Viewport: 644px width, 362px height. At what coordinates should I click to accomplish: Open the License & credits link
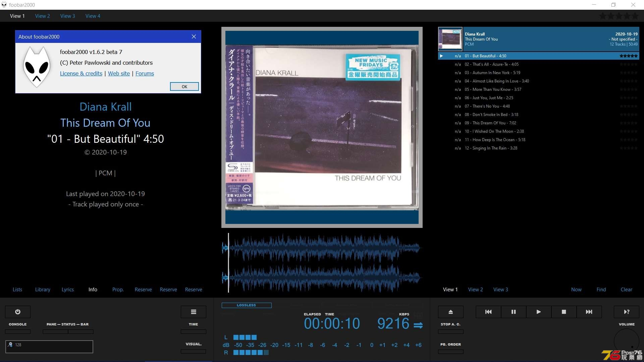81,73
